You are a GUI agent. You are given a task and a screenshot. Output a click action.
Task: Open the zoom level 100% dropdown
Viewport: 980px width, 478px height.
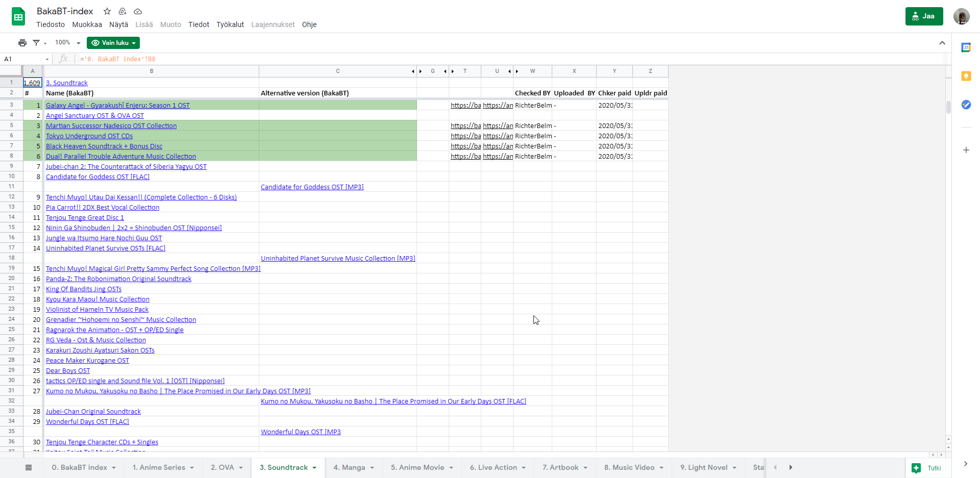(67, 43)
